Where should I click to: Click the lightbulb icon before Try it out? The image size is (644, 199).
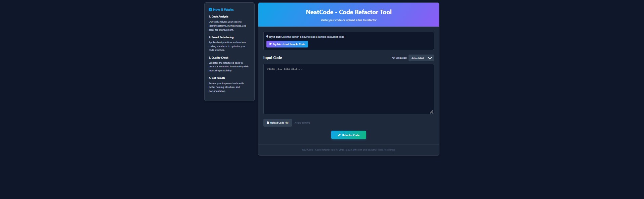pyautogui.click(x=267, y=37)
